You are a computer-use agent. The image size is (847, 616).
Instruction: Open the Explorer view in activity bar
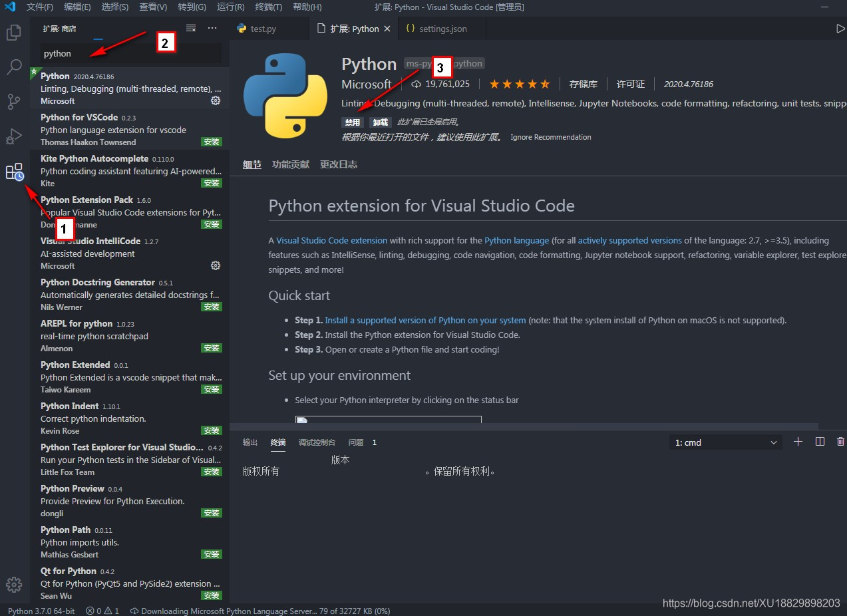coord(14,32)
